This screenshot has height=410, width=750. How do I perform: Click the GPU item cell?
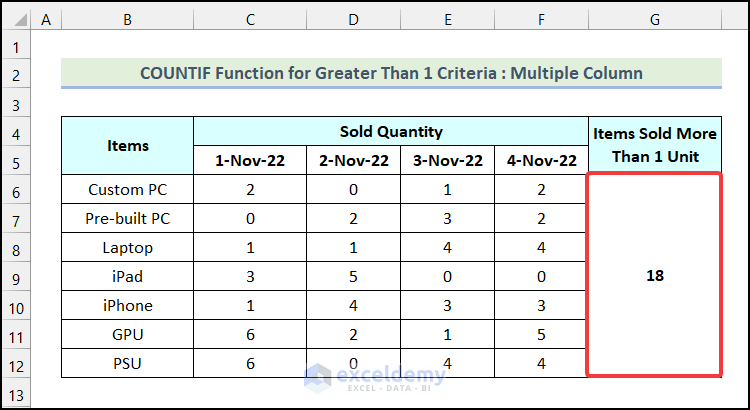tap(127, 334)
